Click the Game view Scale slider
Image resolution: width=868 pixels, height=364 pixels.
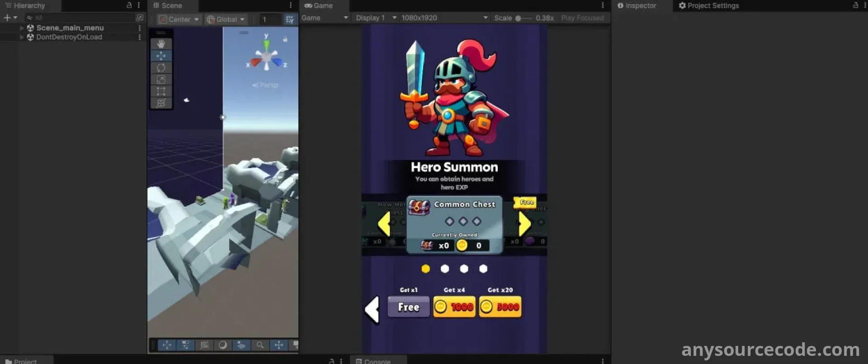click(x=524, y=18)
